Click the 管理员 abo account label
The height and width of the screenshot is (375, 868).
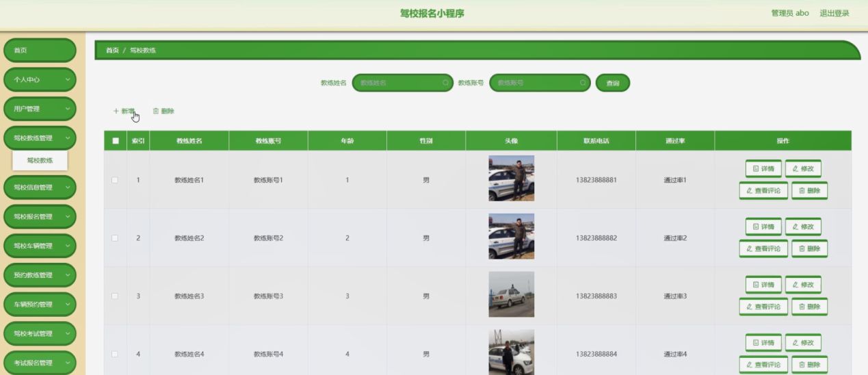tap(790, 13)
